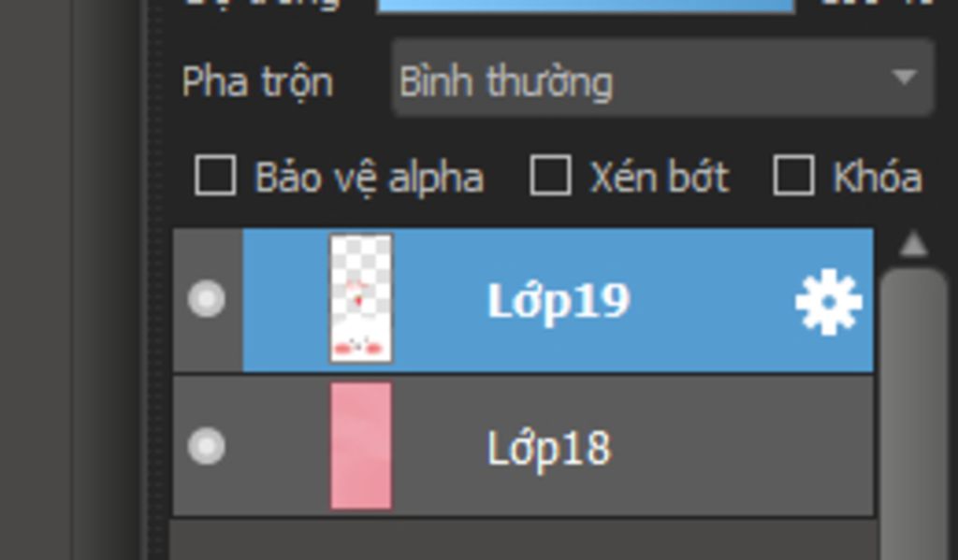Tick the Khóa lock checkbox
The height and width of the screenshot is (560, 958).
[793, 176]
